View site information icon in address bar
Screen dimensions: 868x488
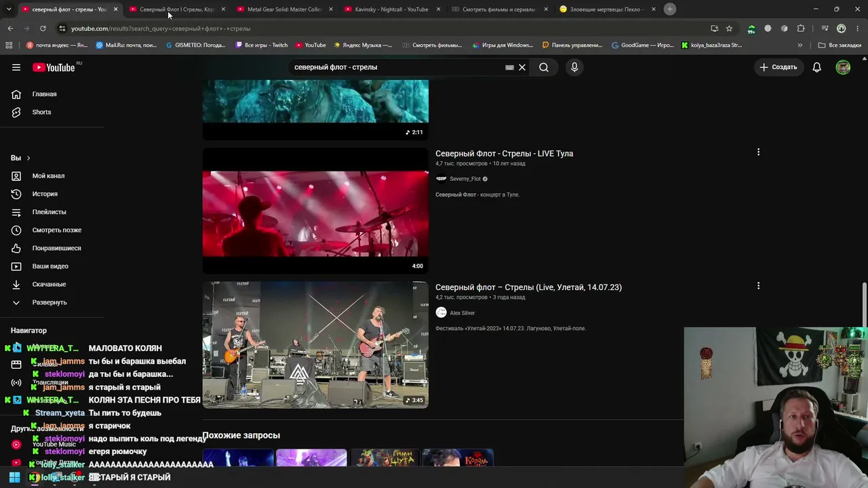click(x=62, y=28)
